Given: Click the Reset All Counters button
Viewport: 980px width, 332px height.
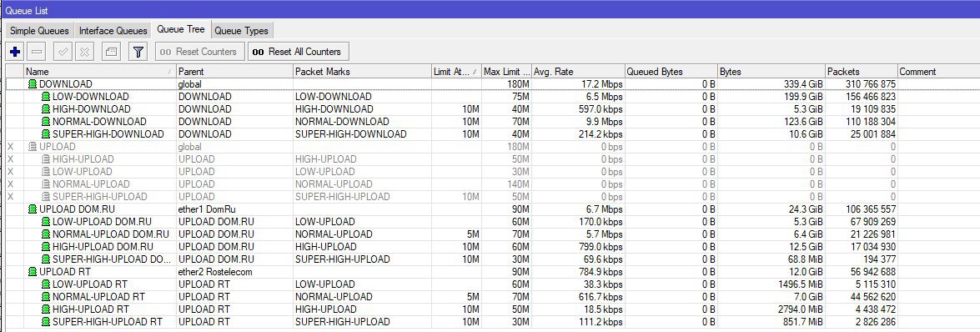Looking at the screenshot, I should pos(298,51).
